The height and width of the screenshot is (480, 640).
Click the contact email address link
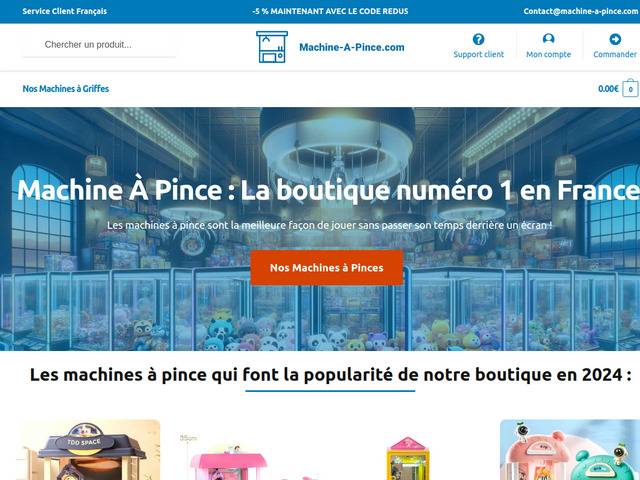(581, 11)
